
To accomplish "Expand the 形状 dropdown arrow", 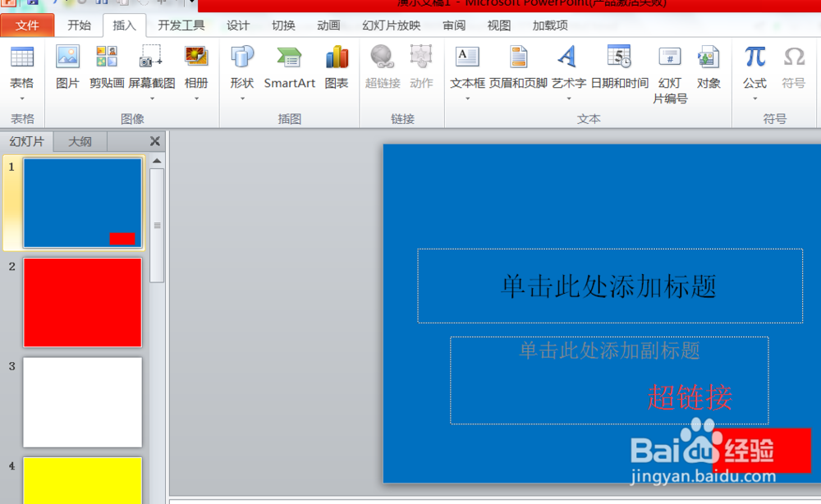I will [x=242, y=99].
